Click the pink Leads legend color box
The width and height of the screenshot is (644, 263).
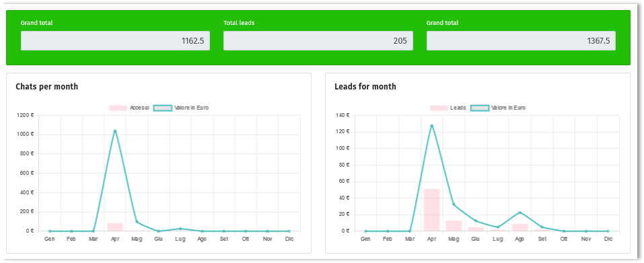[439, 108]
